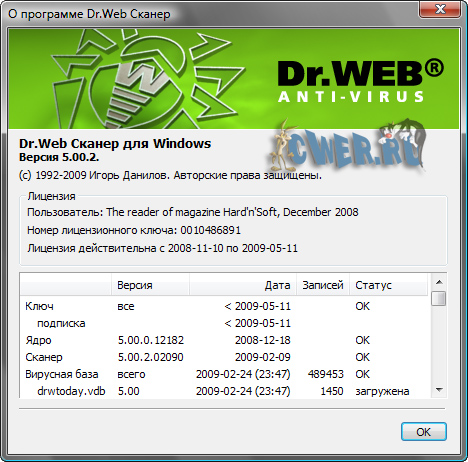468x462 pixels.
Task: Click the copyright Игорь Данилов line
Action: (170, 175)
